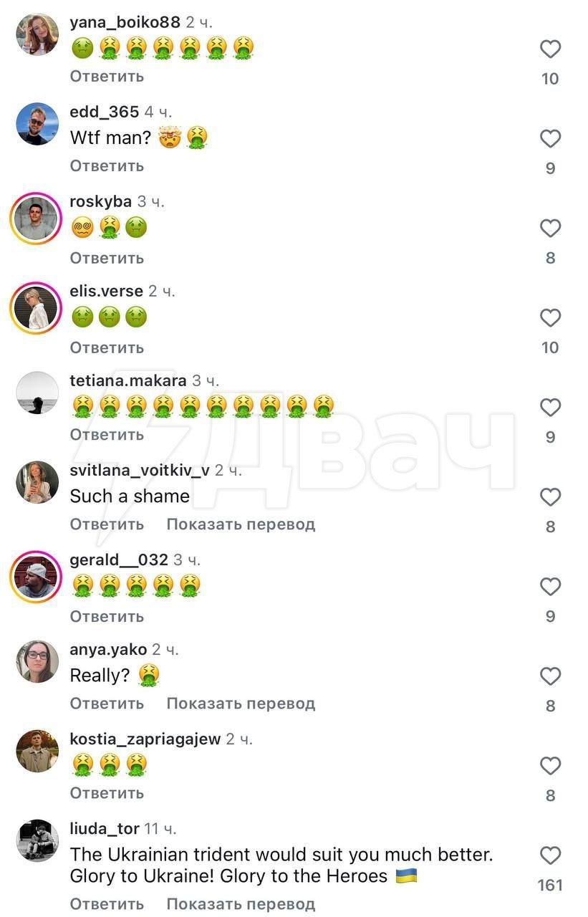Reply to kostia_zapriagajew's comment

pos(107,793)
